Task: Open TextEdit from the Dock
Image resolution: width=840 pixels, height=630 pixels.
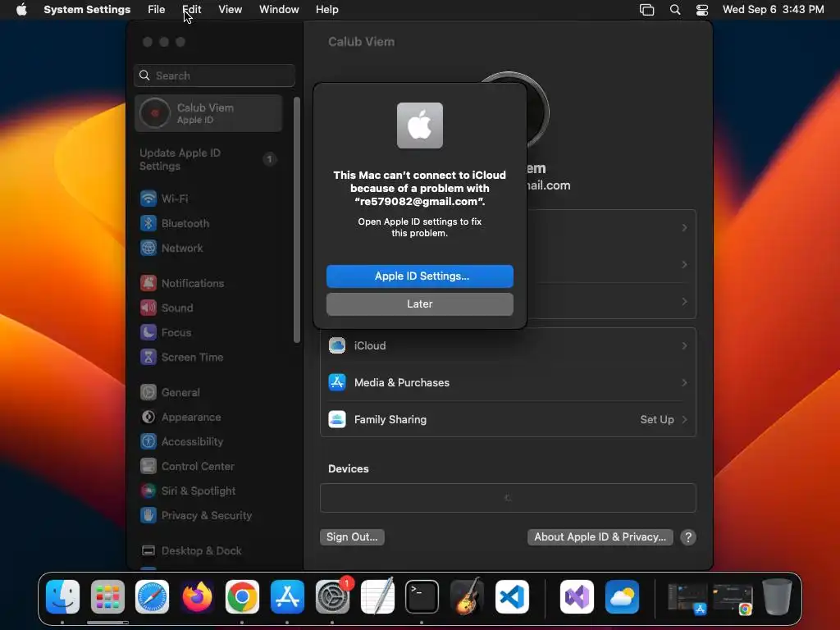Action: click(377, 596)
